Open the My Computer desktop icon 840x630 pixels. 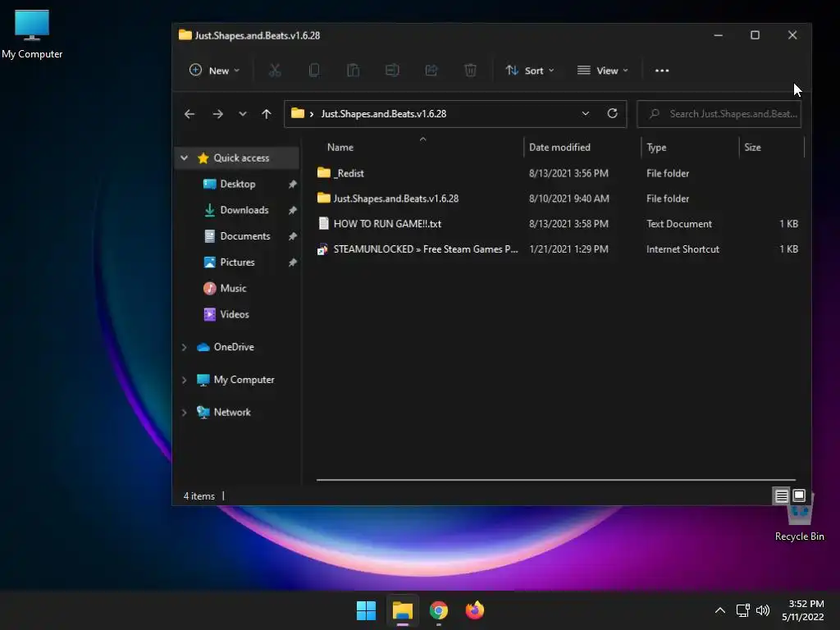coord(32,34)
